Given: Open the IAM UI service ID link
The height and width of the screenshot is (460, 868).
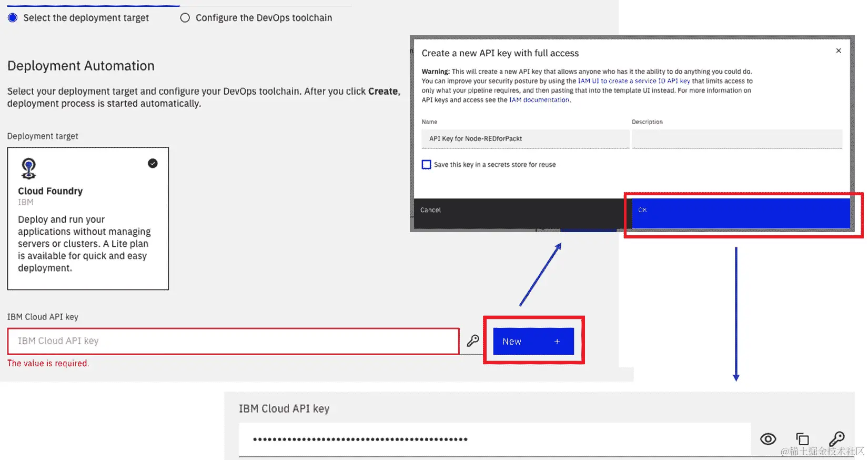Looking at the screenshot, I should [634, 81].
